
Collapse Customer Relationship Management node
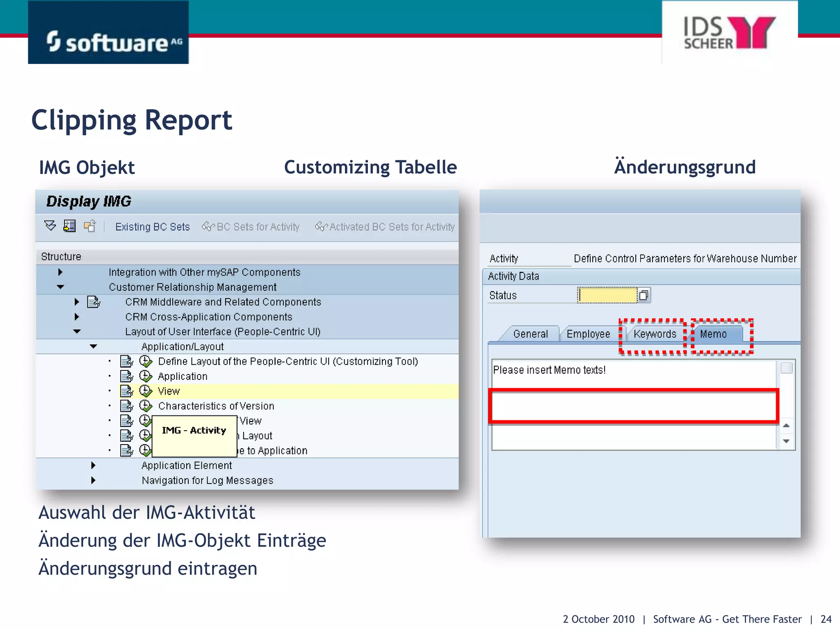[61, 287]
